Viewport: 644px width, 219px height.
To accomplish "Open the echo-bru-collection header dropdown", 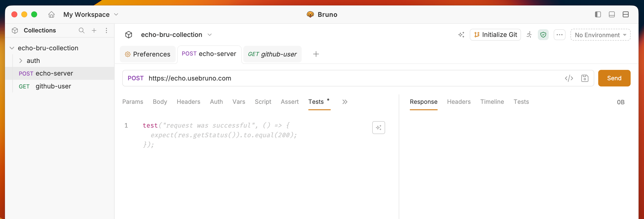I will tap(210, 35).
